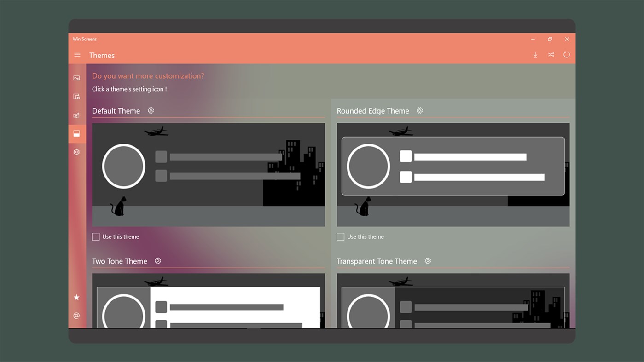The image size is (644, 362).
Task: Select the wallpapers icon in the sidebar
Action: tap(76, 78)
